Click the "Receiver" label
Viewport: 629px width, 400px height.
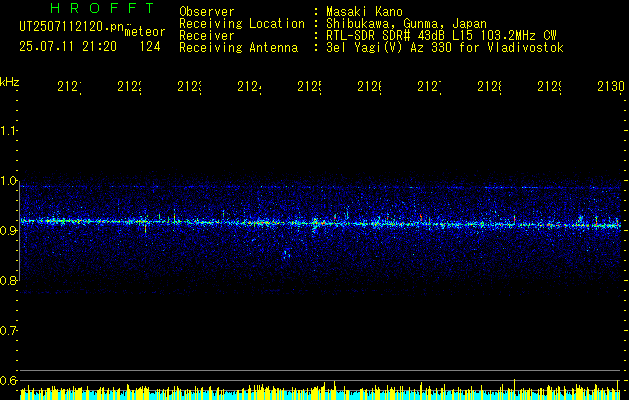pyautogui.click(x=207, y=36)
